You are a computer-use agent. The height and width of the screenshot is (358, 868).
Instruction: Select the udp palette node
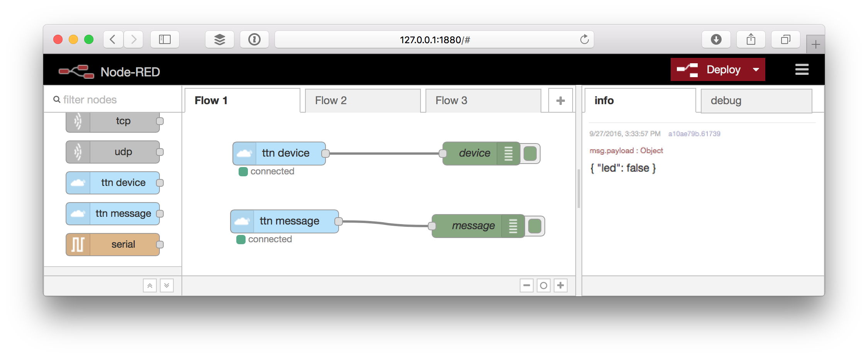click(113, 152)
